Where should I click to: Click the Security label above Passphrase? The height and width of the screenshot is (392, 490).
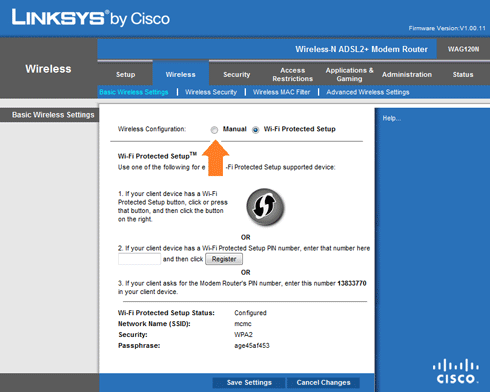(x=133, y=335)
